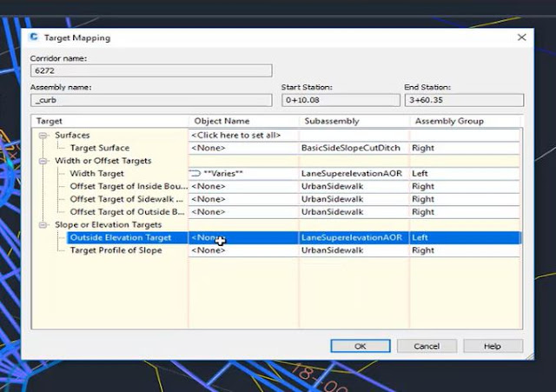
Task: Select Offset Target of Inside Bou... row
Action: tap(129, 186)
